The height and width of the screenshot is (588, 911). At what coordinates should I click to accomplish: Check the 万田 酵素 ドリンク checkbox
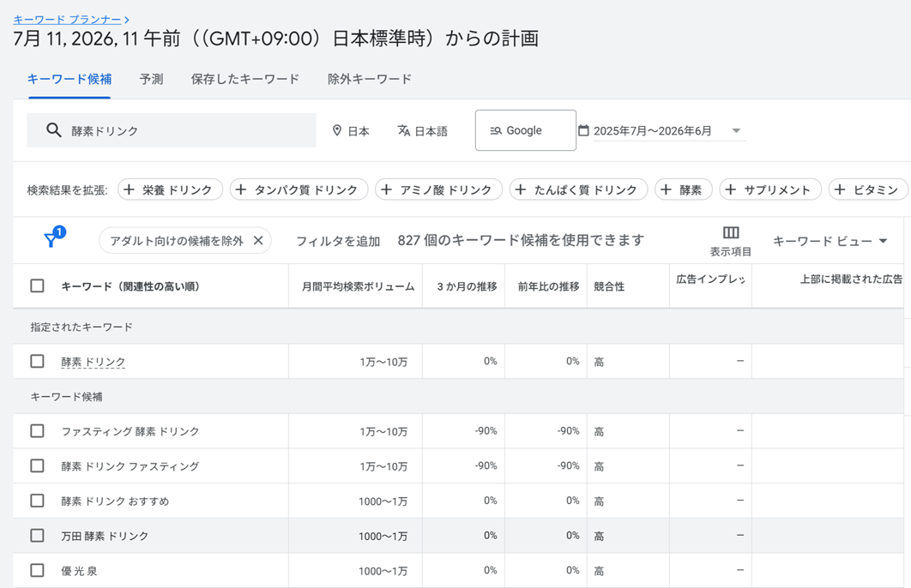tap(37, 535)
